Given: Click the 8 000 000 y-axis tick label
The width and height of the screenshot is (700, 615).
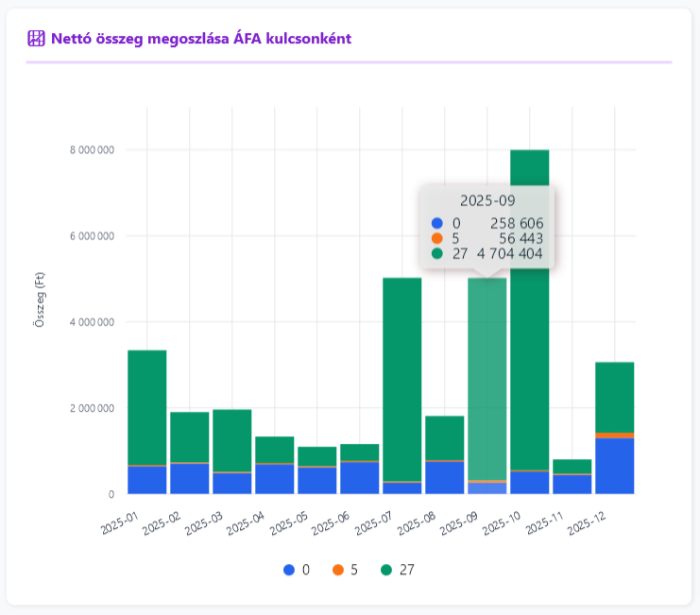Looking at the screenshot, I should 92,150.
